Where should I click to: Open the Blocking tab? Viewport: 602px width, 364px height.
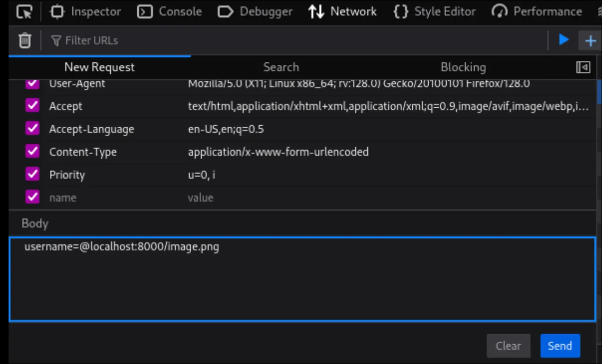463,67
